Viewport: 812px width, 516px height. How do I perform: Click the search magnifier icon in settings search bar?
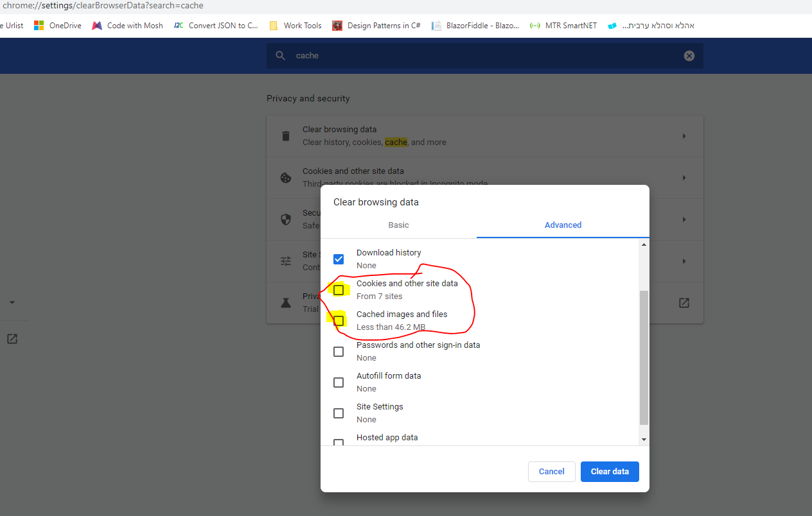point(280,55)
